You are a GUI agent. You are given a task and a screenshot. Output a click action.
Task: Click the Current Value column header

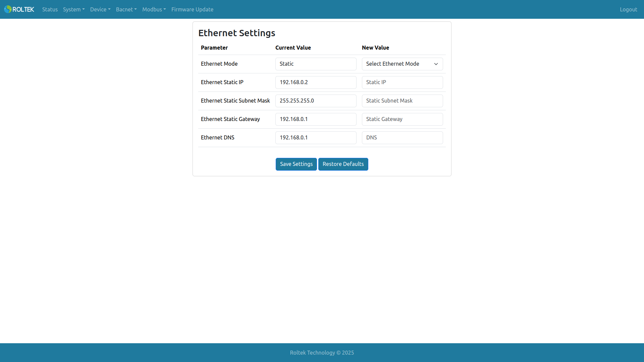pyautogui.click(x=293, y=48)
